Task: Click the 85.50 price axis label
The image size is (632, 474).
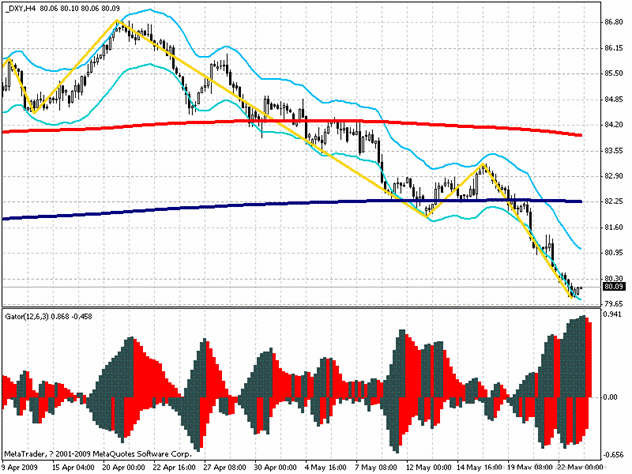Action: coord(614,73)
